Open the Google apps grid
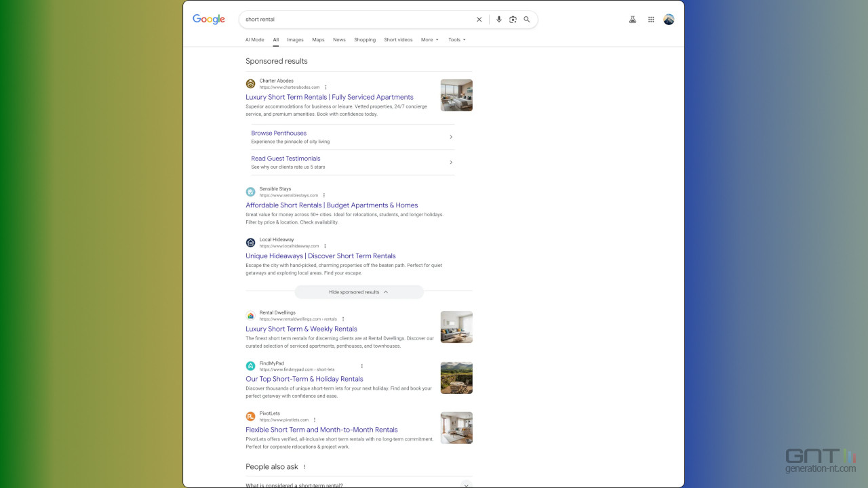Viewport: 868px width, 488px height. (x=651, y=20)
